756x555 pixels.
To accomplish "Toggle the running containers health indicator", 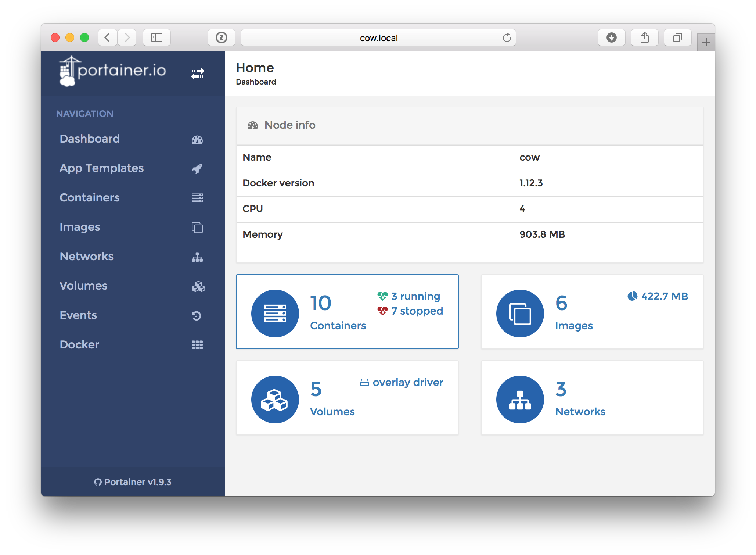I will [382, 296].
